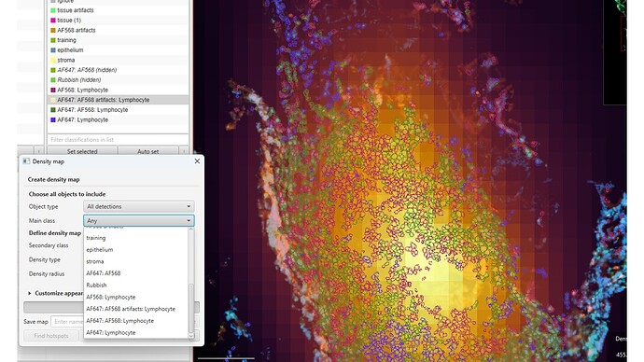The height and width of the screenshot is (362, 644).
Task: Select 'AF647: AF568: Lymphocyte' in class list
Action: pos(119,110)
